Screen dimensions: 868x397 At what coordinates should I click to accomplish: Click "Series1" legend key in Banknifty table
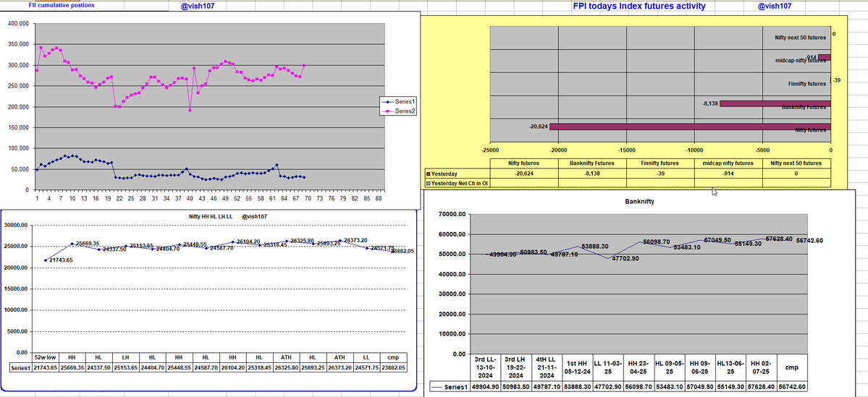(450, 386)
